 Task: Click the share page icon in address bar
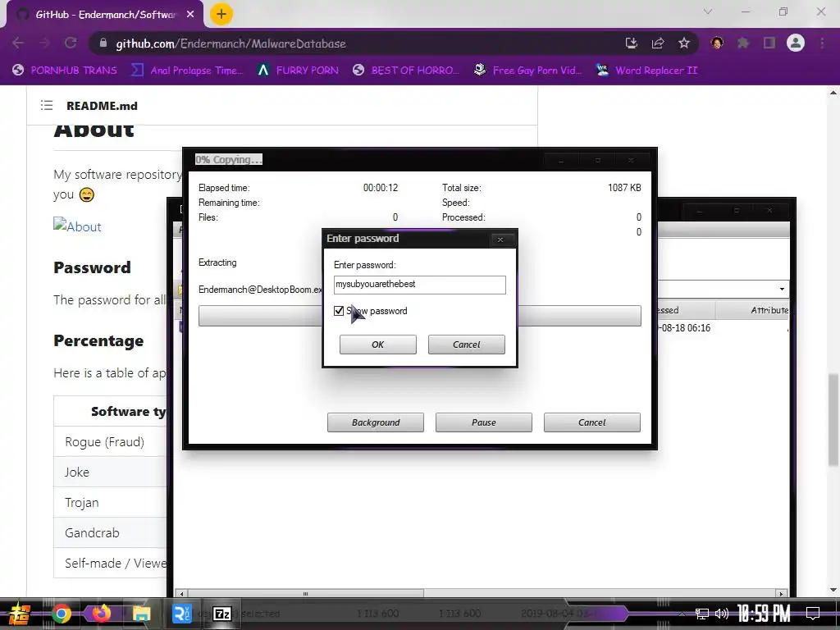pos(658,43)
